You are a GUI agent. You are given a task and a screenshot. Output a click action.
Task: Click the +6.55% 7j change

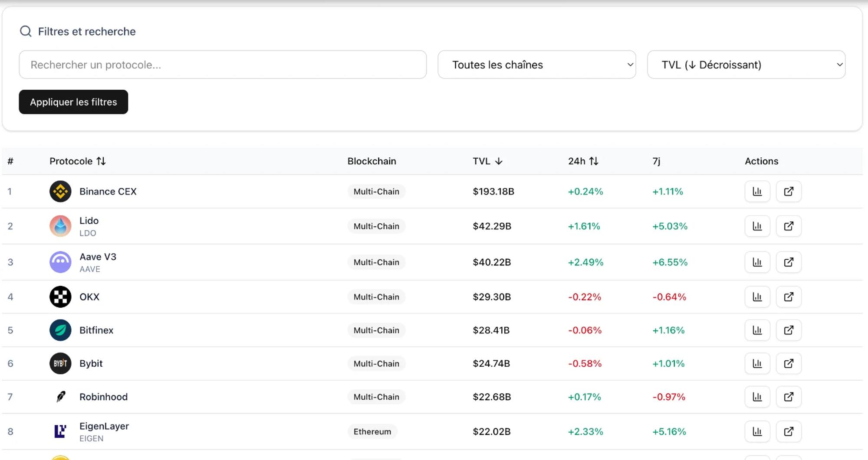click(670, 262)
